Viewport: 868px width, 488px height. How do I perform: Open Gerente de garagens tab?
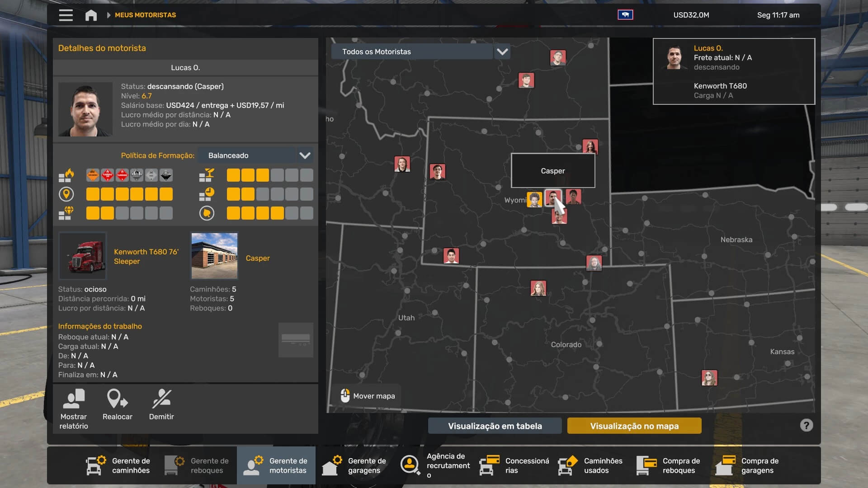(x=354, y=465)
